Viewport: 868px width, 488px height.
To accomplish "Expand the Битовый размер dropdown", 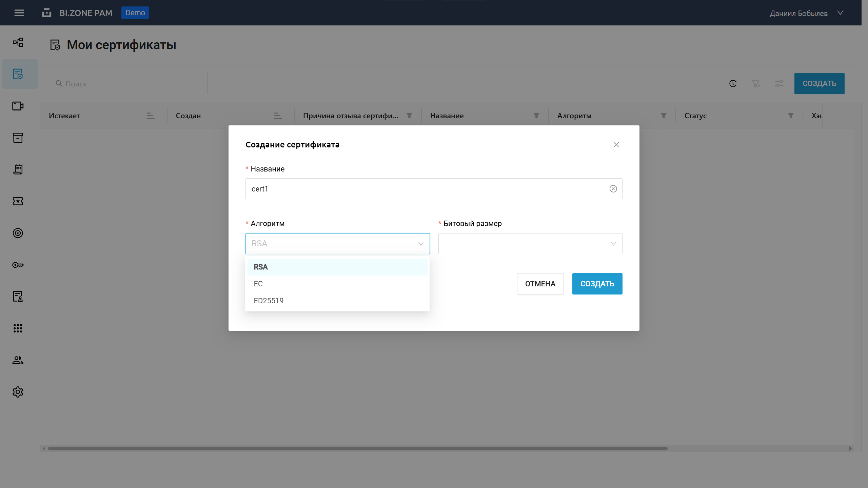I will [530, 244].
